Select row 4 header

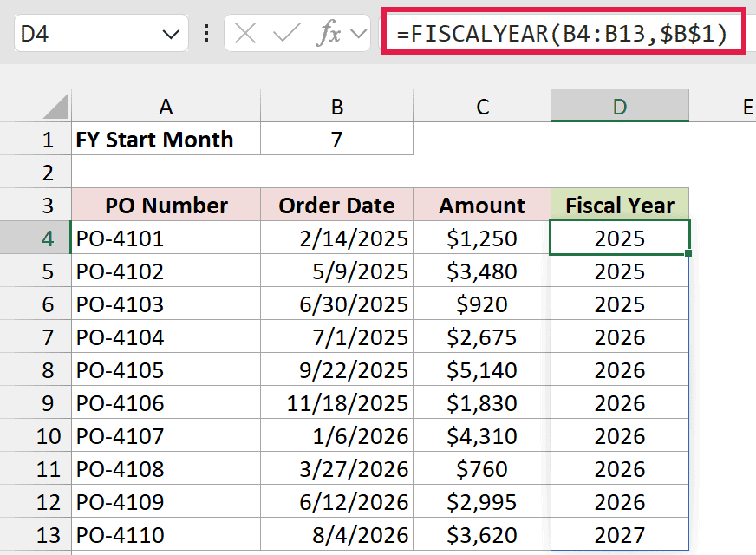pyautogui.click(x=36, y=238)
